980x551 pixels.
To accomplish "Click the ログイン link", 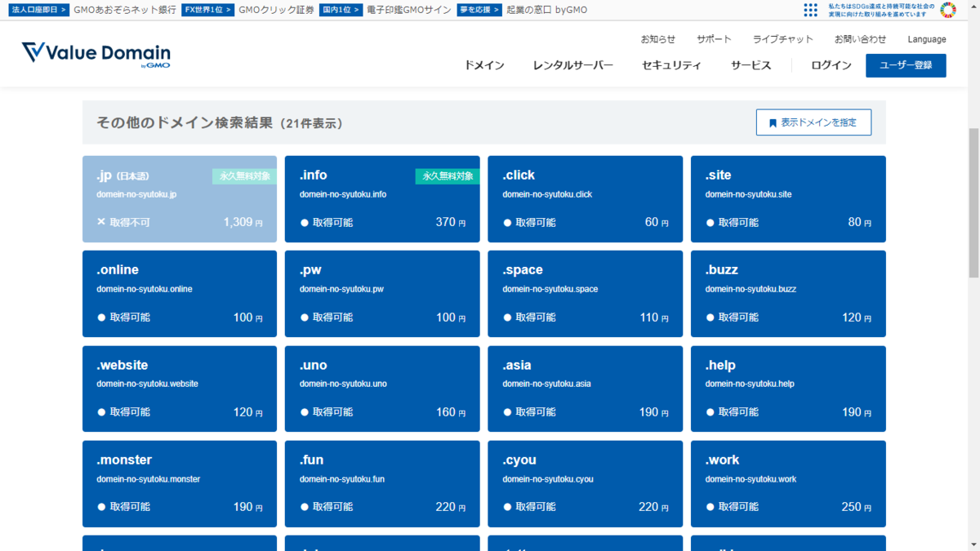I will tap(831, 65).
